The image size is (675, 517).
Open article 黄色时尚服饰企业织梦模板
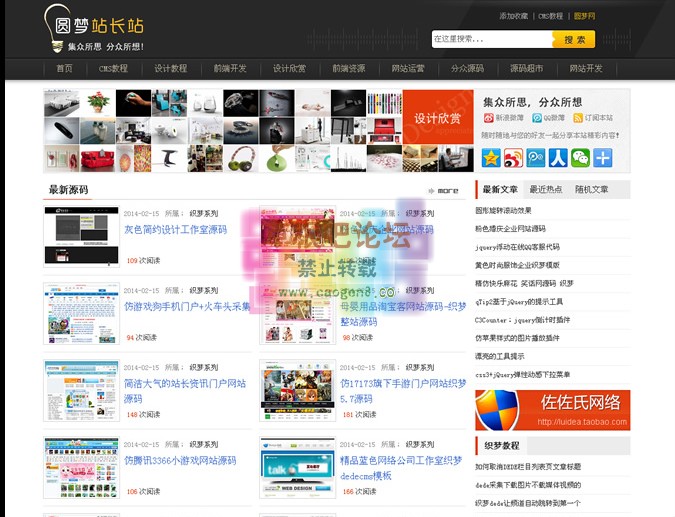click(517, 265)
